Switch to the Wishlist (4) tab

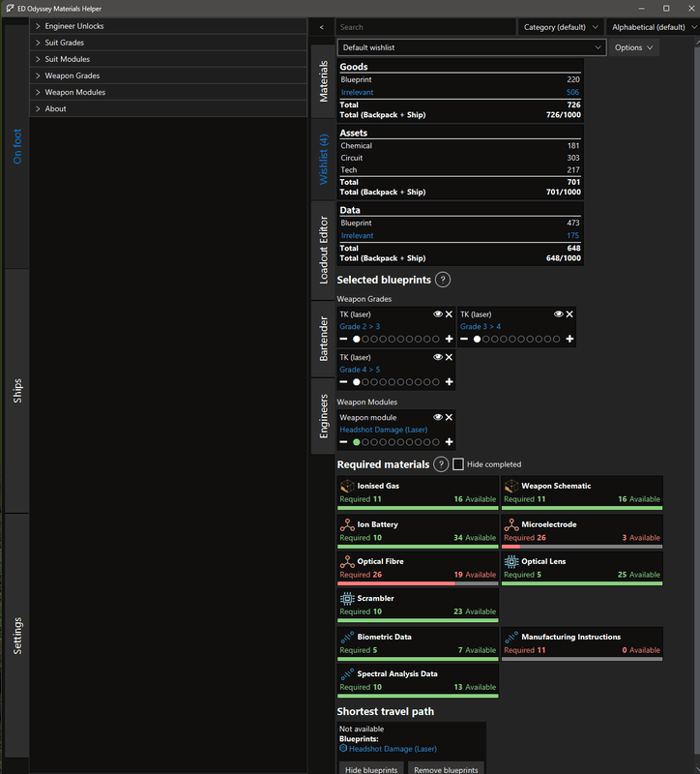[323, 160]
